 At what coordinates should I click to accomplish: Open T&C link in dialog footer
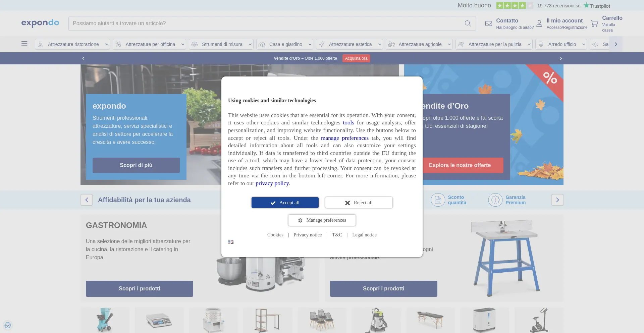(x=337, y=235)
